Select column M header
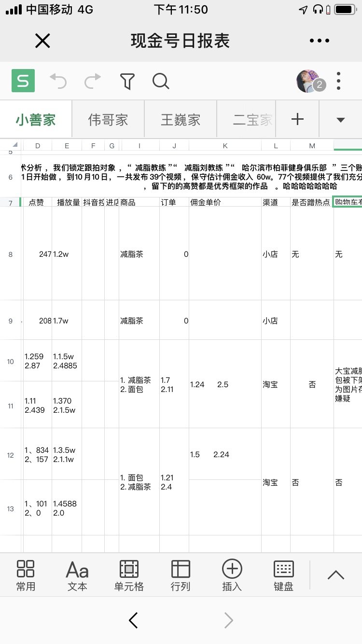The width and height of the screenshot is (362, 644). point(312,145)
